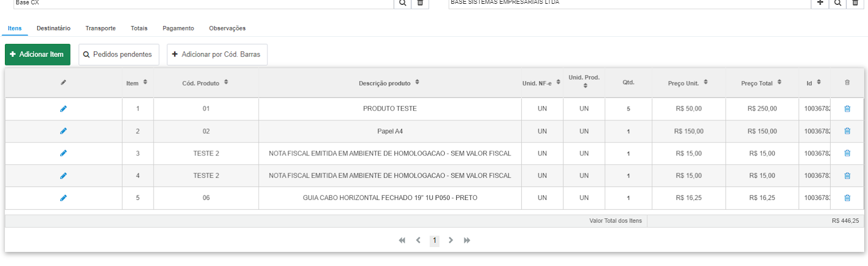
Task: Edit item 1 PRODUTO TESTE with pencil
Action: tap(63, 109)
